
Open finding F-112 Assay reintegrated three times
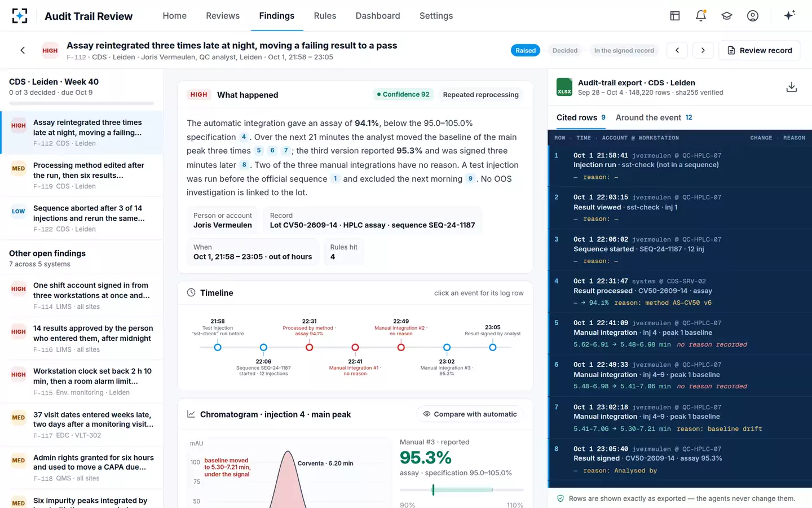click(82, 132)
